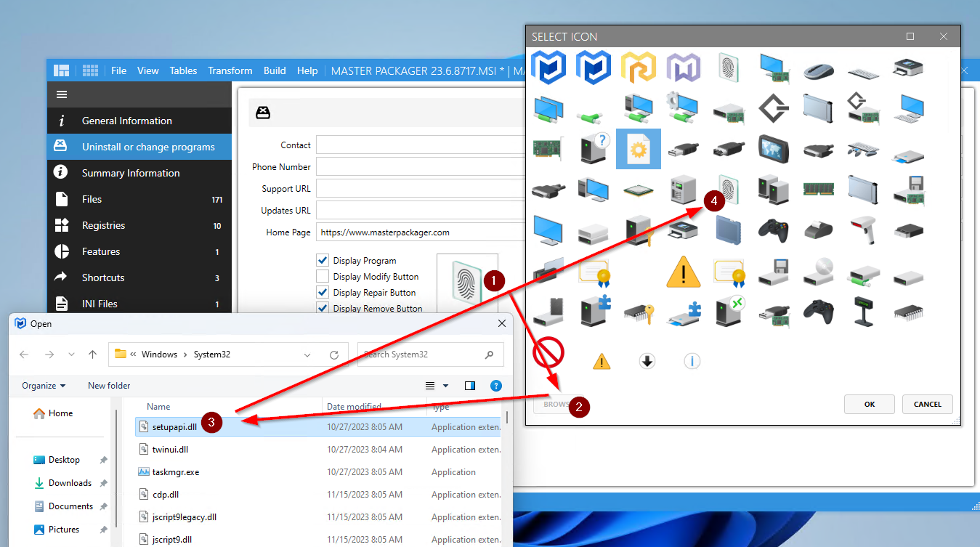The height and width of the screenshot is (547, 980).
Task: Pick the pole customer display icon
Action: tap(863, 312)
